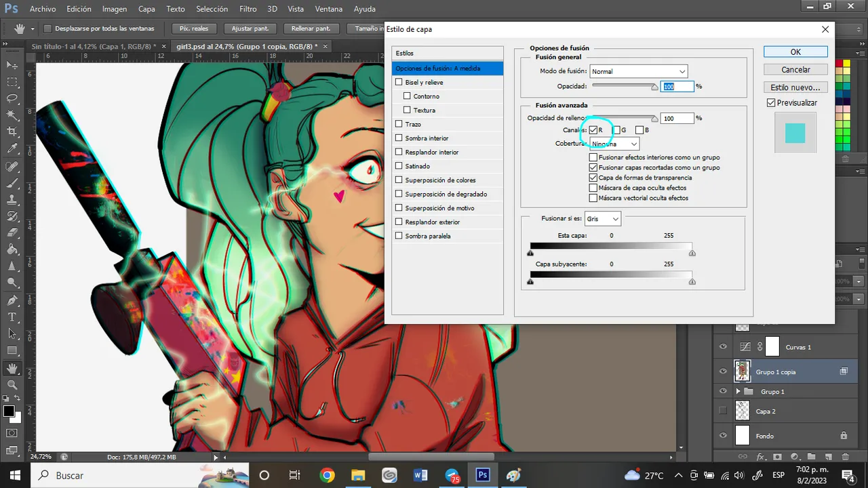Viewport: 868px width, 488px height.
Task: Enable Máscara de capa oculta efectos
Action: coord(593,188)
